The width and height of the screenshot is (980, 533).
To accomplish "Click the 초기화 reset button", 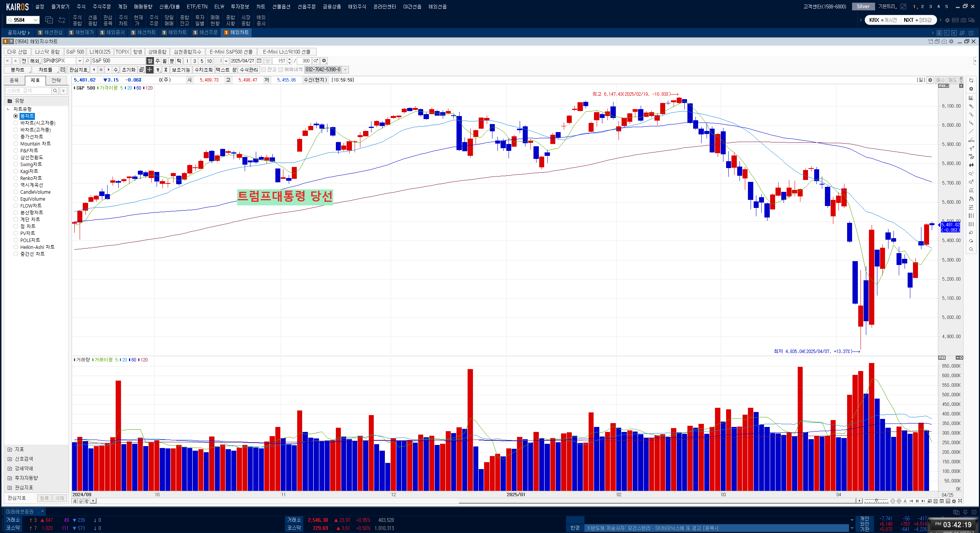I will point(129,70).
